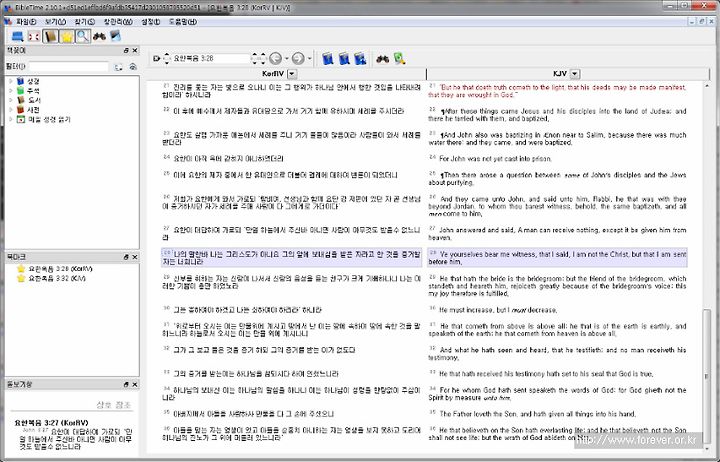Expand the 주석 tree node
This screenshot has width=720, height=462.
point(11,90)
